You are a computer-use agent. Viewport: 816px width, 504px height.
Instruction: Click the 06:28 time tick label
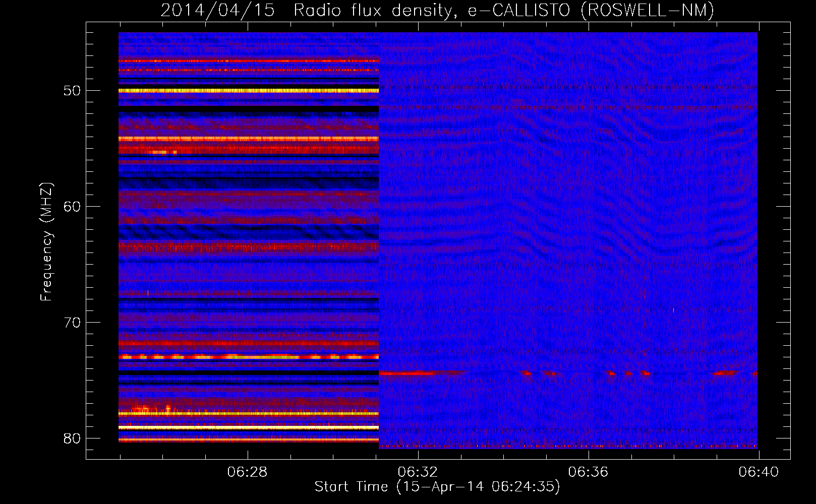pyautogui.click(x=247, y=472)
